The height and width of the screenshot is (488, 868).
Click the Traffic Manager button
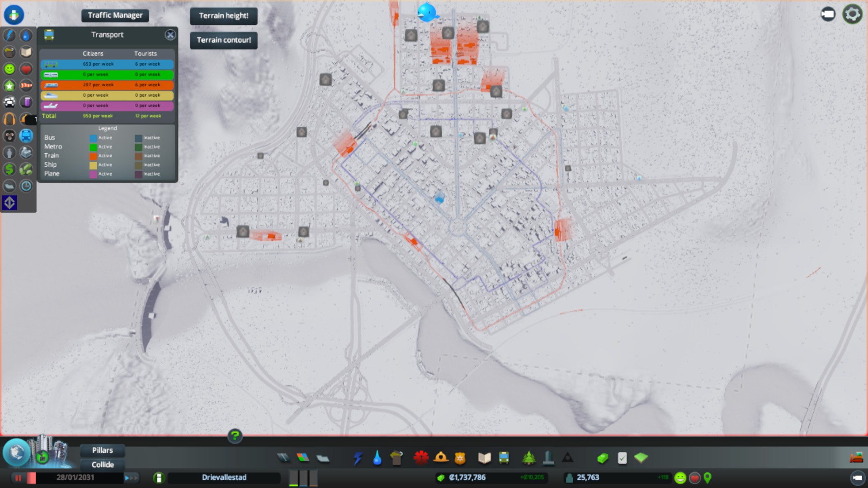click(115, 15)
